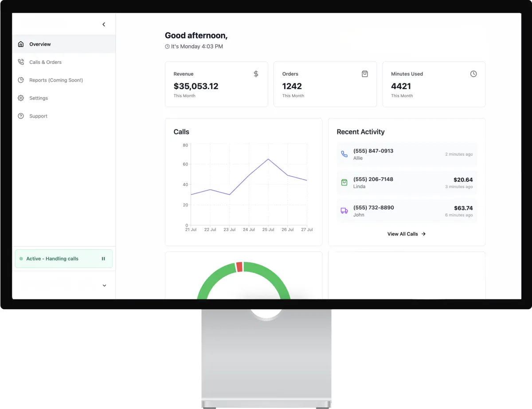532x409 pixels.
Task: Click the Good afternoon greeting
Action: (196, 35)
